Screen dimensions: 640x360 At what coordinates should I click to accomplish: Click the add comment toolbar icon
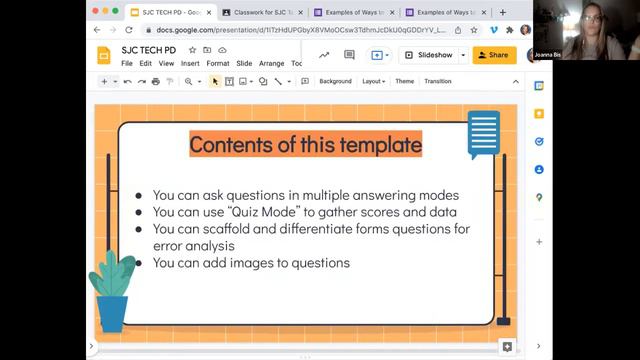click(x=305, y=81)
